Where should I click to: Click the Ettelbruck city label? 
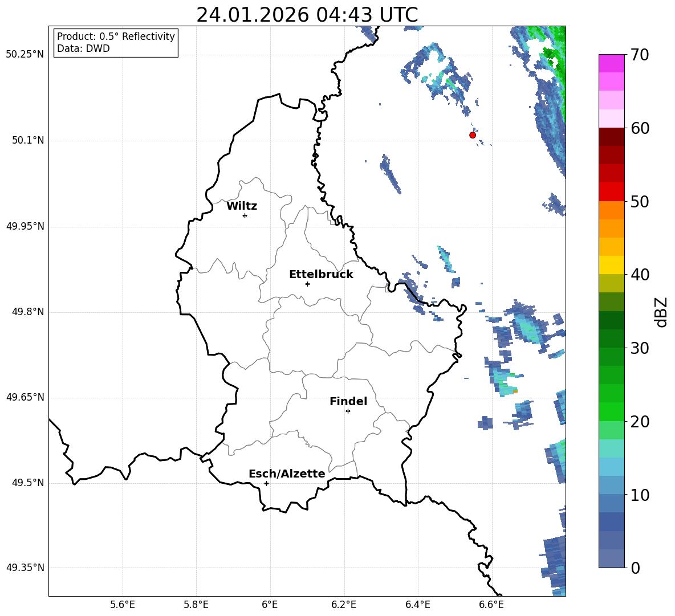point(321,275)
